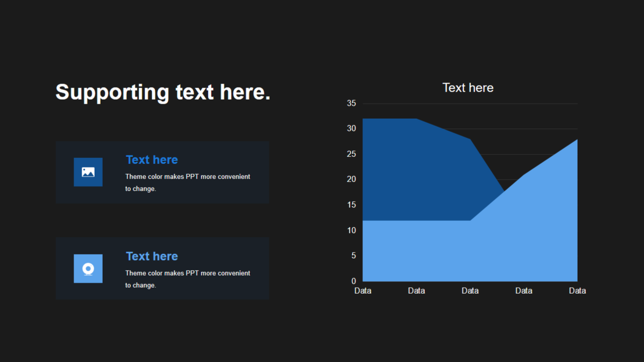Screen dimensions: 644x362
Task: Click the 30 value on the vertical axis
Action: point(351,129)
